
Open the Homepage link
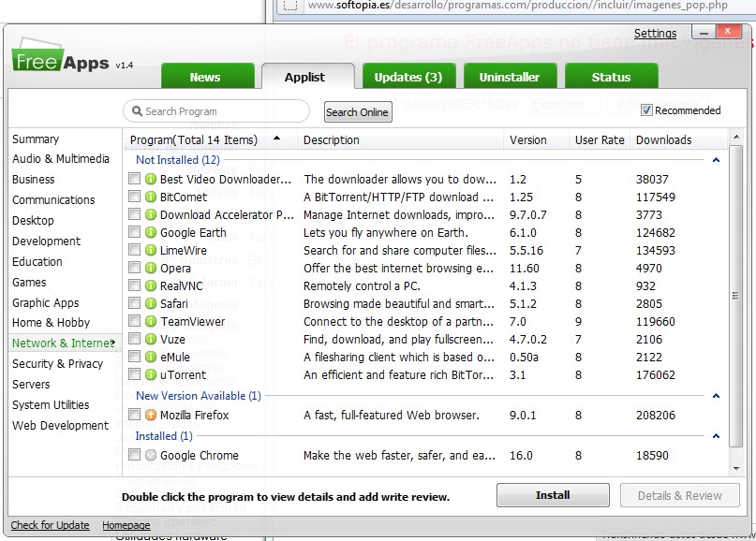(126, 525)
